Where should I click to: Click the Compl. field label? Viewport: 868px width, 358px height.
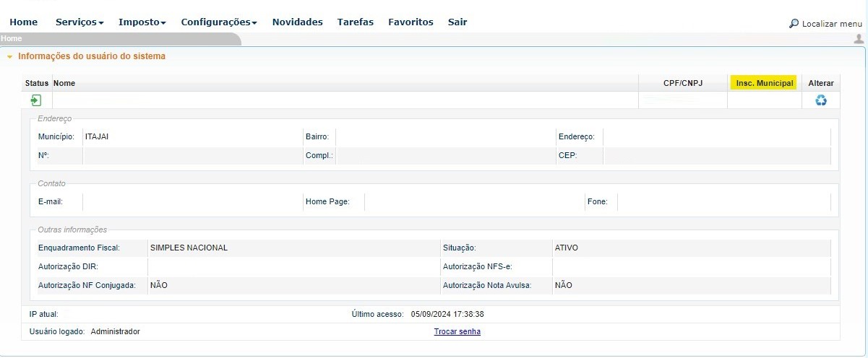(x=319, y=155)
